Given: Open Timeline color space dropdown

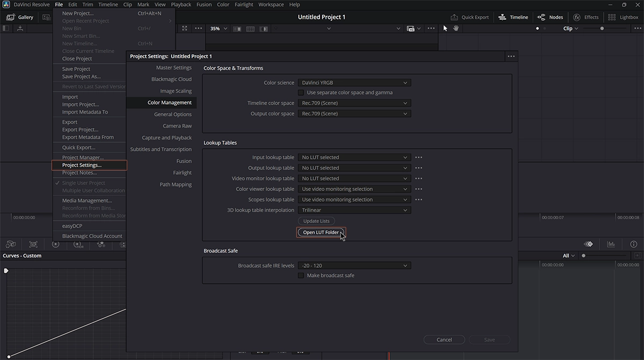Looking at the screenshot, I should tap(354, 103).
